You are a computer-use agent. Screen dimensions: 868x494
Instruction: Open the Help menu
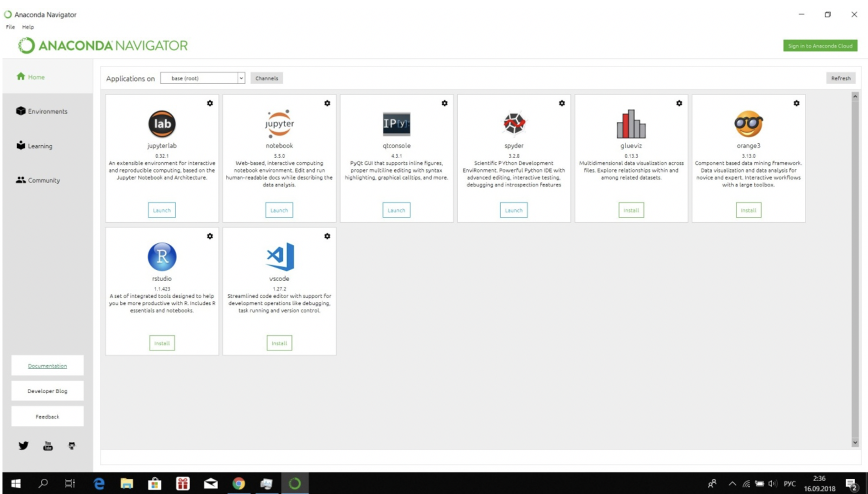[x=28, y=27]
